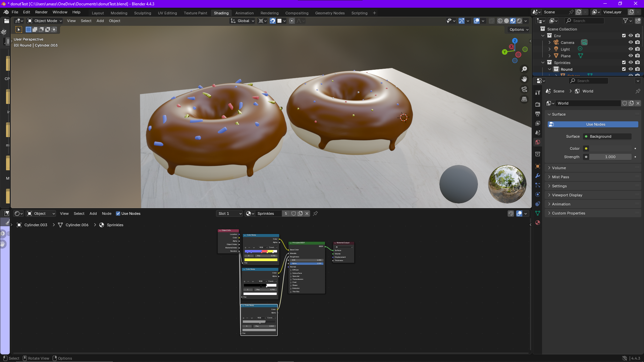The height and width of the screenshot is (362, 644).
Task: Hide the Camera in viewport
Action: tap(631, 42)
